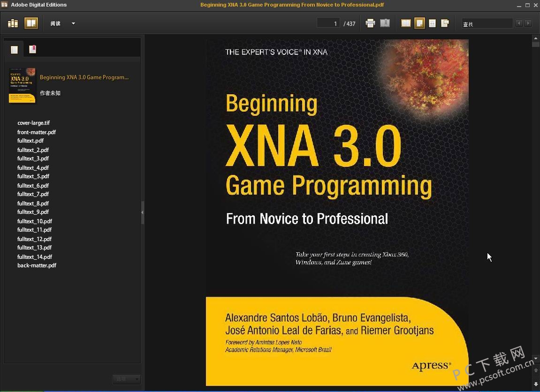
Task: Click the sidebar book title Beginning XNA 3.0
Action: [x=84, y=77]
